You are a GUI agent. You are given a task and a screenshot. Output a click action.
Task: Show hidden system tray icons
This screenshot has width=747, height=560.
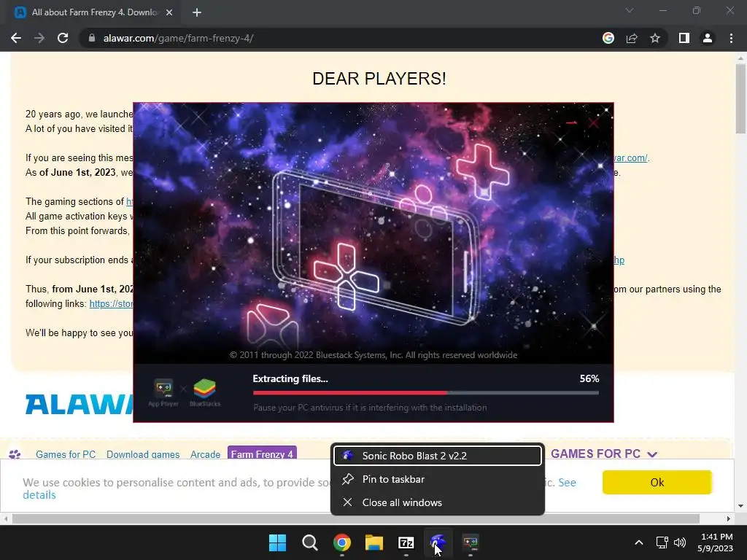click(x=639, y=542)
